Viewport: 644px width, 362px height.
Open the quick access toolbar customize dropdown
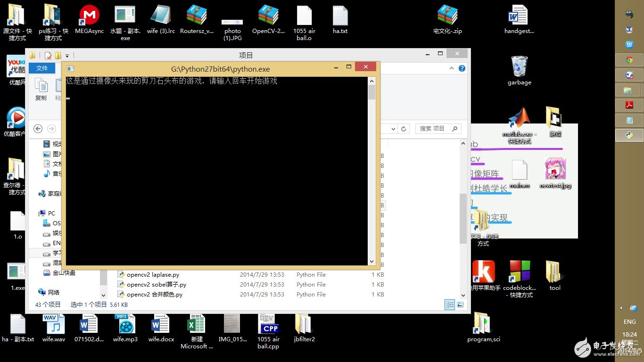tap(67, 56)
